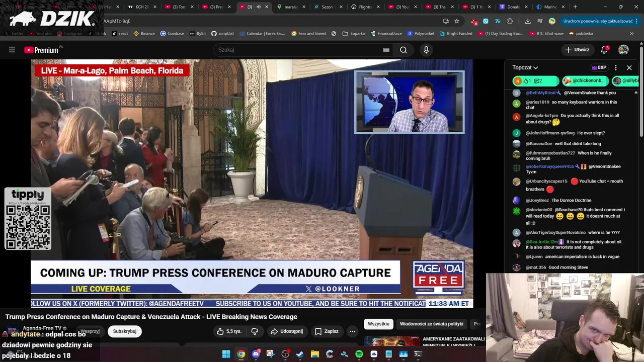The image size is (644, 362).
Task: Click @BananaDoe chat username
Action: [x=539, y=143]
